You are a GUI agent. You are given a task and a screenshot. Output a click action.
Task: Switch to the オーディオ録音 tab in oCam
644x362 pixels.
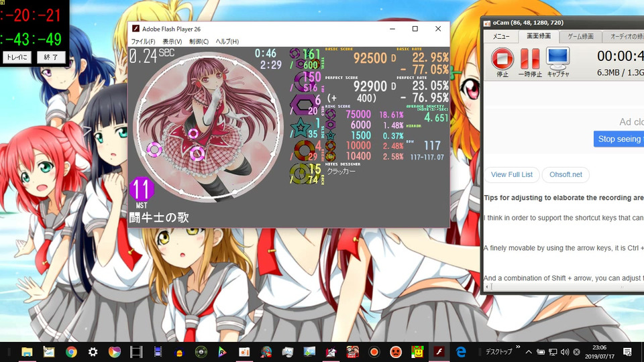click(x=623, y=36)
